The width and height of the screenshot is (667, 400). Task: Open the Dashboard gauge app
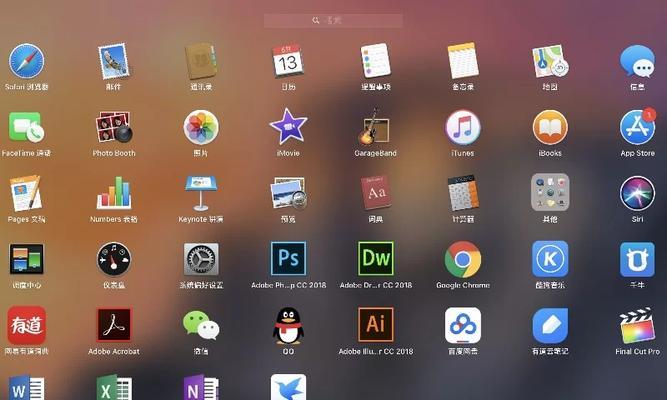coord(114,259)
